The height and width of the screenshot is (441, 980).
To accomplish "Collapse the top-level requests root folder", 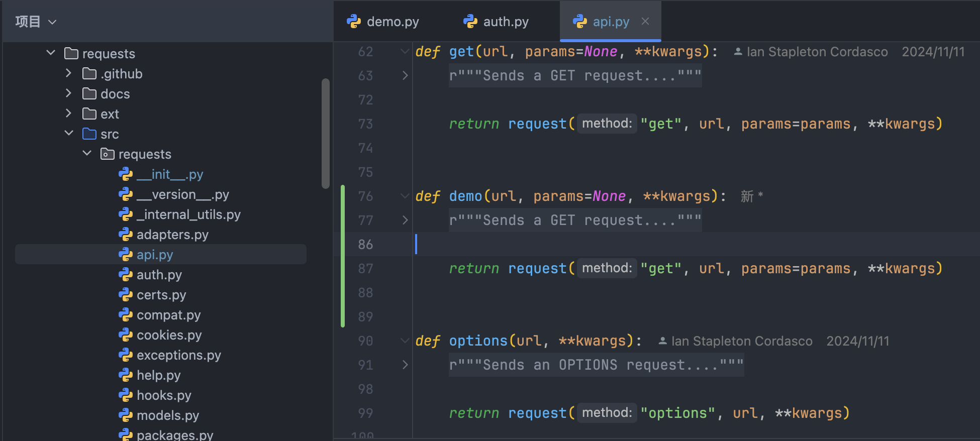I will (51, 53).
